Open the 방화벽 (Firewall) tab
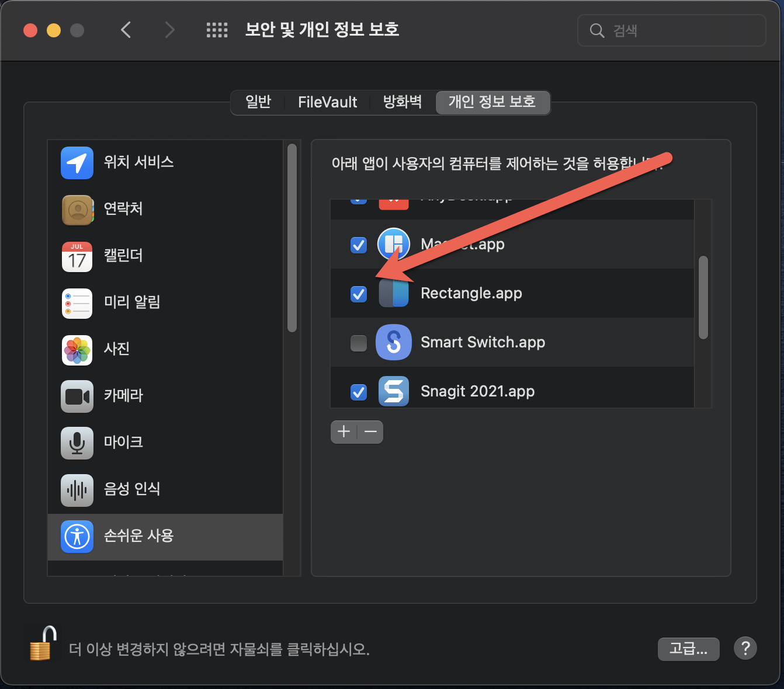784x689 pixels. (402, 102)
